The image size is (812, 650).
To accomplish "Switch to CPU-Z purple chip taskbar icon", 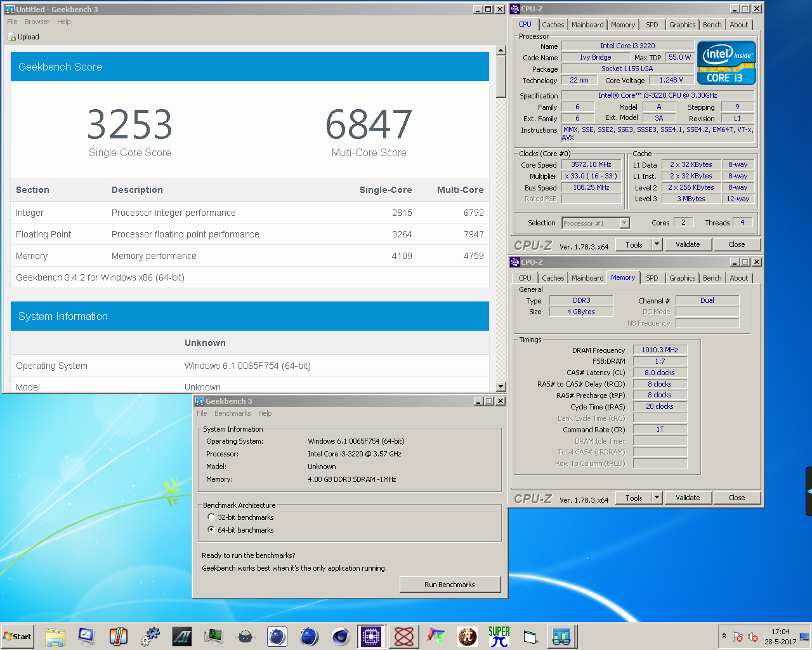I will 372,636.
